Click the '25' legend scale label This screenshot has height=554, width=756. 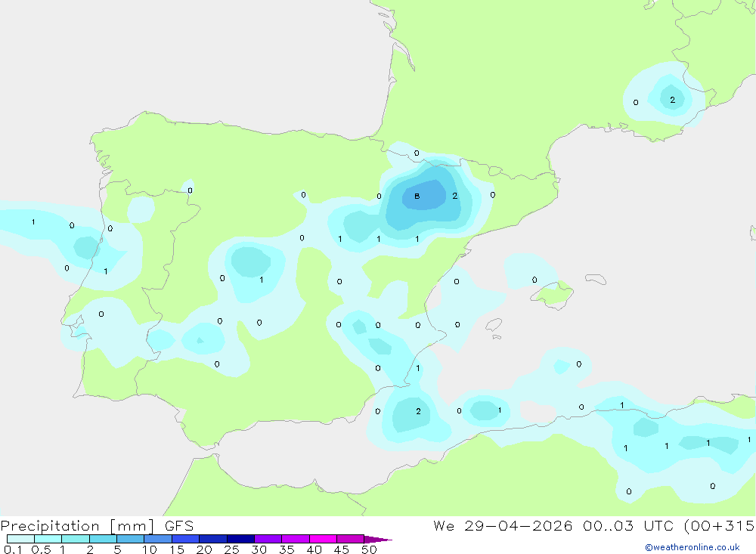click(x=231, y=549)
